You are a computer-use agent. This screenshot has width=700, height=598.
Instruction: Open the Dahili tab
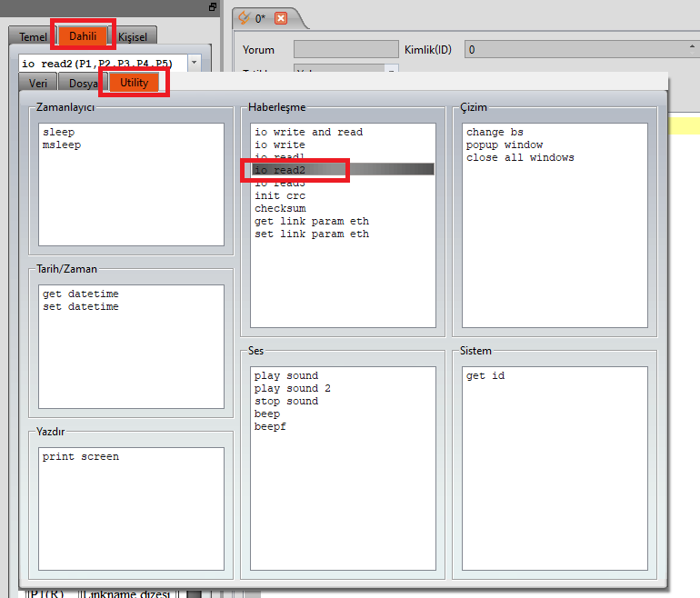click(83, 35)
